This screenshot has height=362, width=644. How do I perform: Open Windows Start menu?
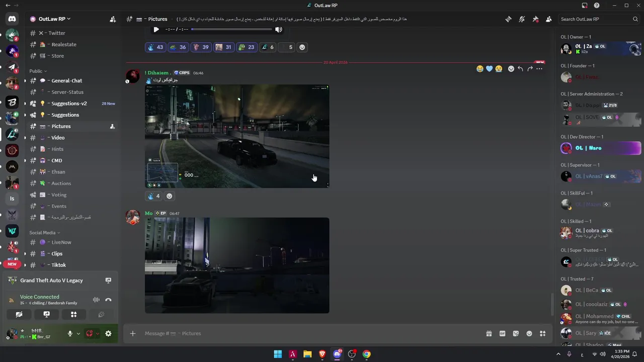point(278,354)
